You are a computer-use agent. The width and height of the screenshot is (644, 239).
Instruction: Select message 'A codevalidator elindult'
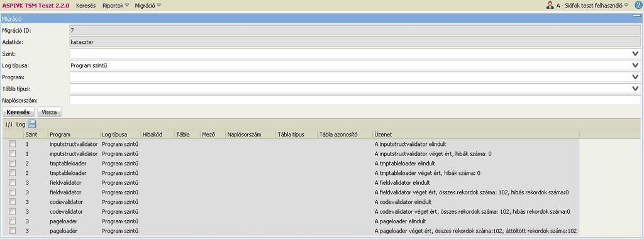point(403,202)
